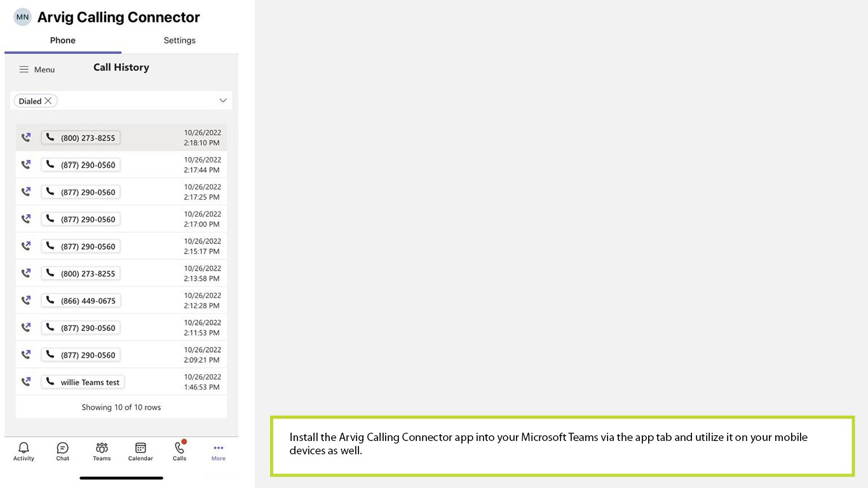Call willie Teams test
868x488 pixels.
click(83, 382)
